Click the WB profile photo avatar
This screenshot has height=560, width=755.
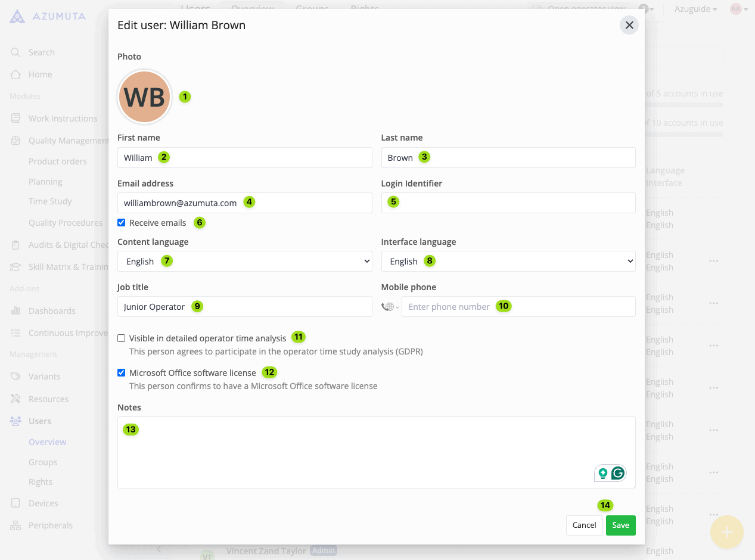point(145,97)
